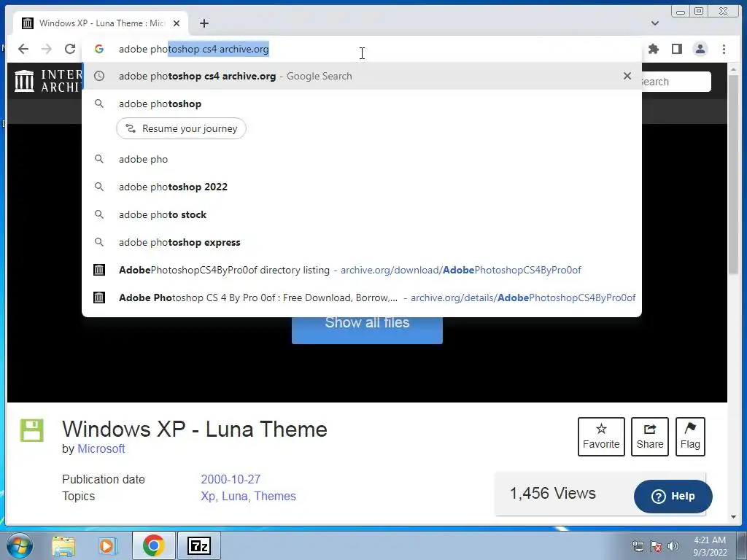Image resolution: width=747 pixels, height=560 pixels.
Task: Open the Themes topic link
Action: coord(275,496)
